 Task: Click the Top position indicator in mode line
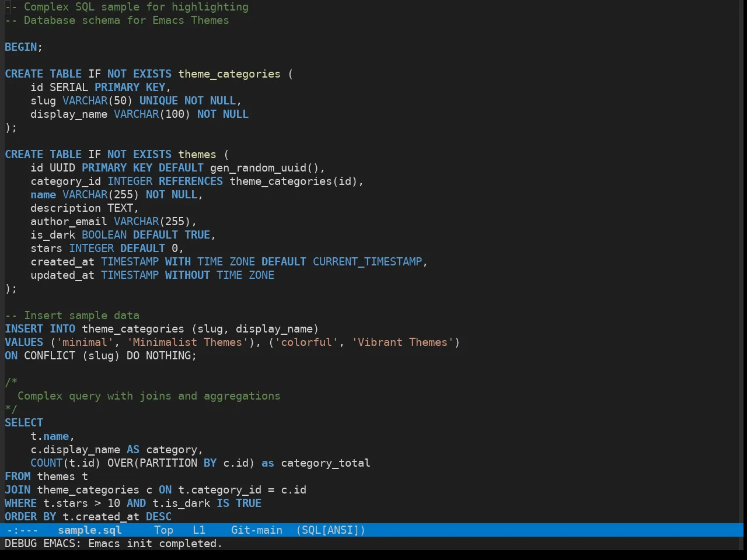click(163, 530)
